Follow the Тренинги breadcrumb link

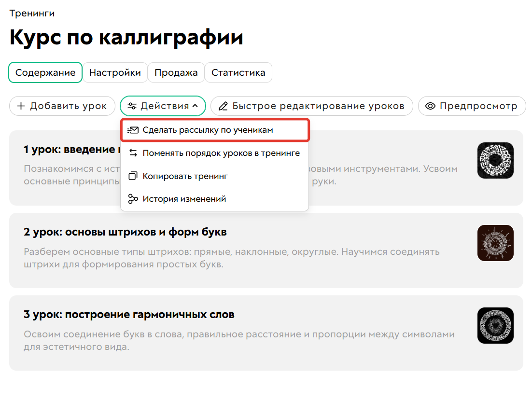click(32, 14)
